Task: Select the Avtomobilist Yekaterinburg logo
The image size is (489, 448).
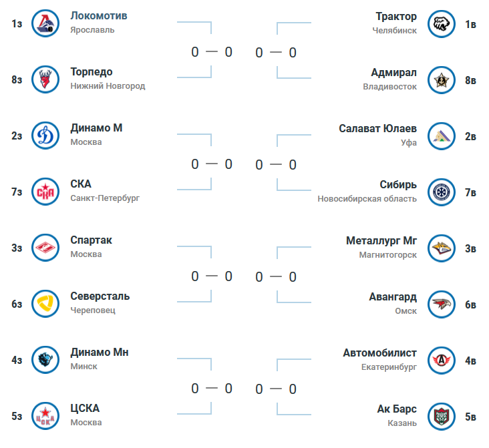Action: pos(442,361)
